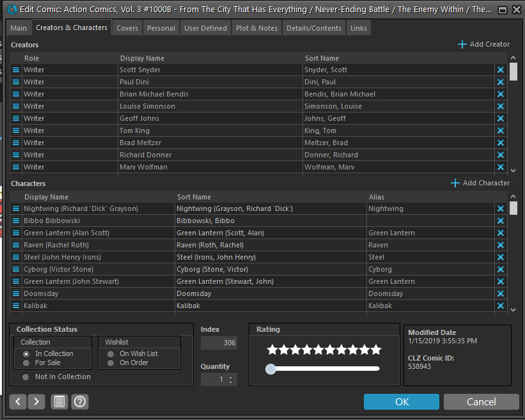Select Not In Collection option
This screenshot has width=525, height=420.
(x=26, y=377)
